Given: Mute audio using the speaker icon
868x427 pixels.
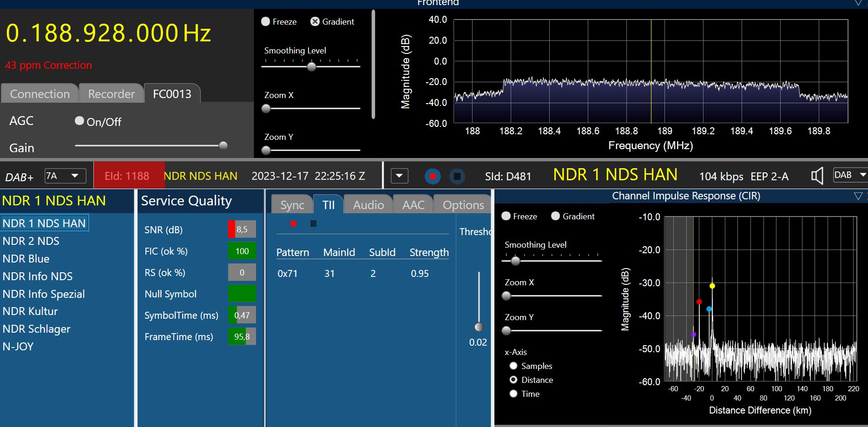Looking at the screenshot, I should 817,176.
